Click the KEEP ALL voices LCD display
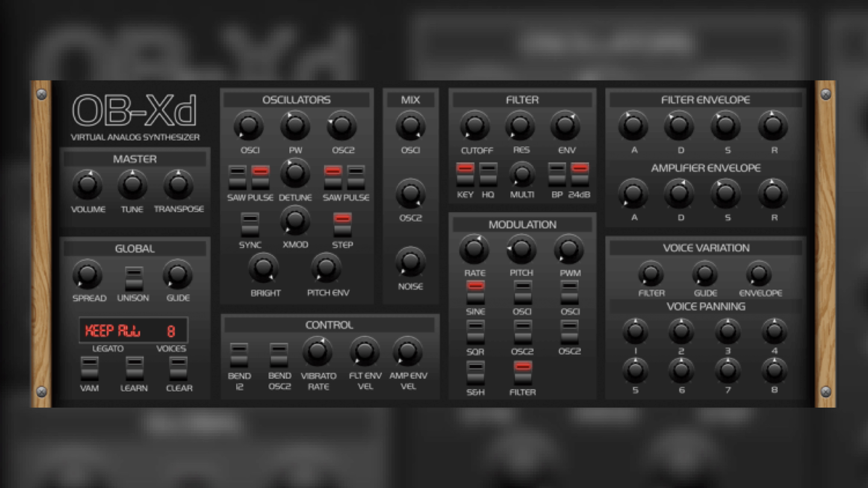The width and height of the screenshot is (868, 488). [x=133, y=331]
